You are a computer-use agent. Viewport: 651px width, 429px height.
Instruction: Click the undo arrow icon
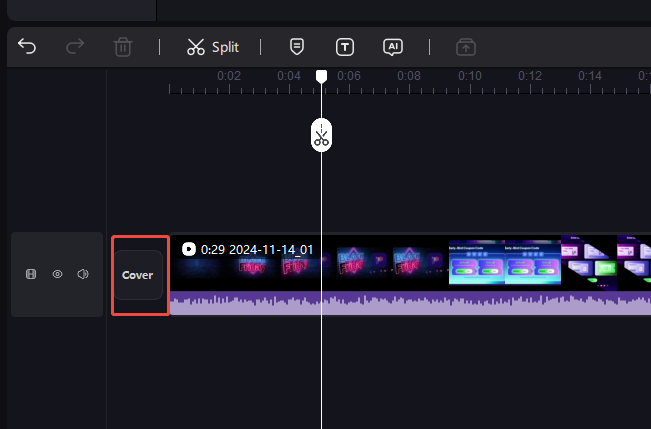pos(27,47)
